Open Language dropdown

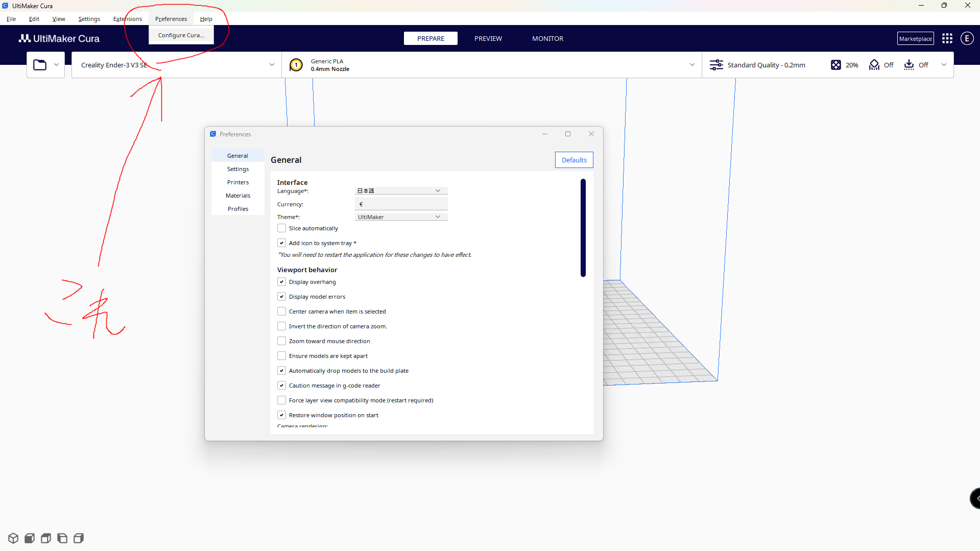(401, 191)
